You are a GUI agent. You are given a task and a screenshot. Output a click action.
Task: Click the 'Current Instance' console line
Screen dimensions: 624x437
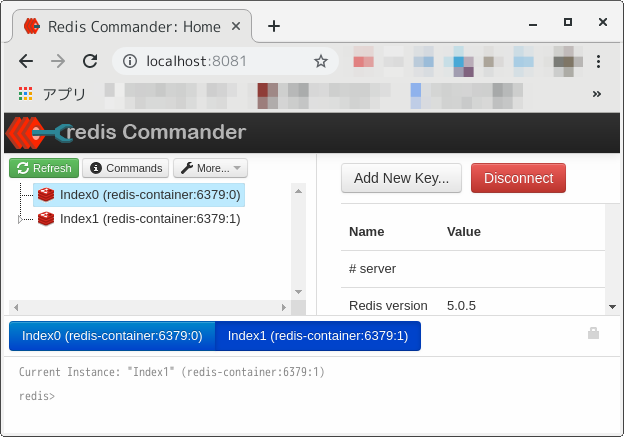172,372
